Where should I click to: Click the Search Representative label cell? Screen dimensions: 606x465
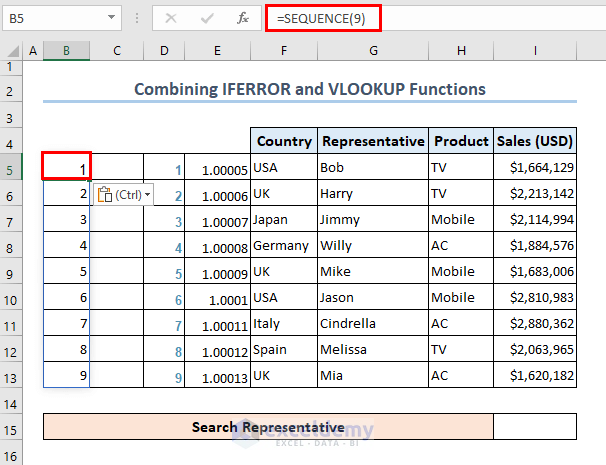click(268, 428)
